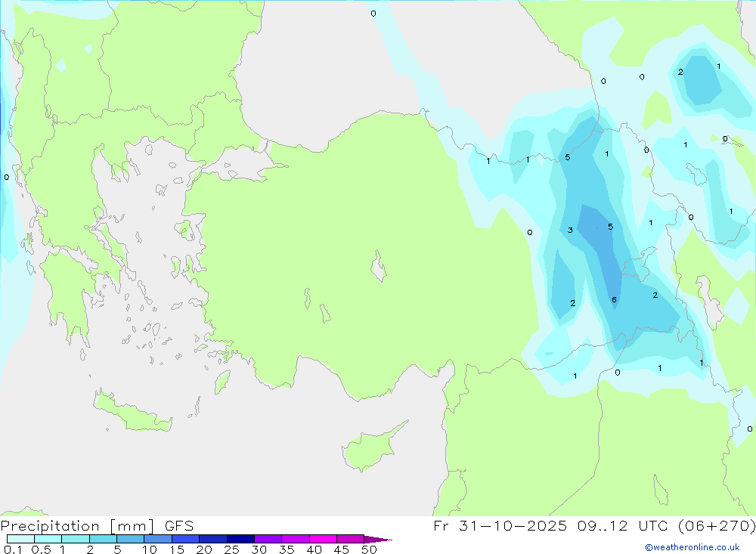Select the 15 to 20 mm legend swatch

[x=185, y=539]
